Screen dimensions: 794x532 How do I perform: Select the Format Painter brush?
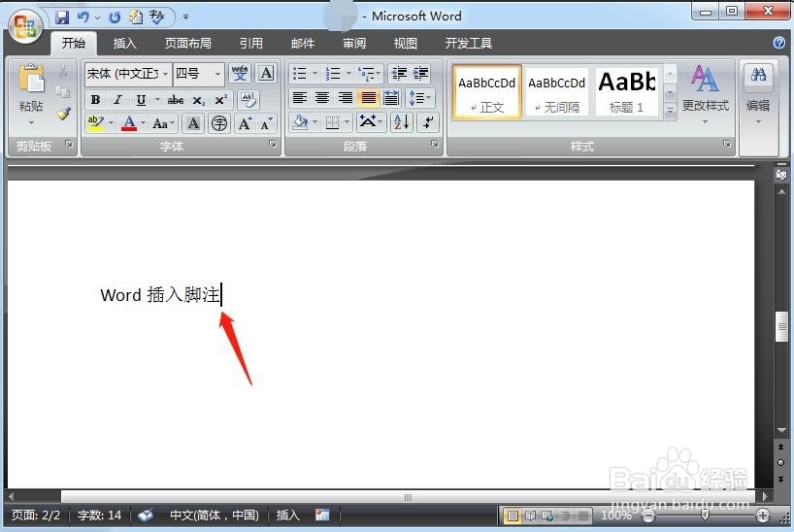(63, 114)
